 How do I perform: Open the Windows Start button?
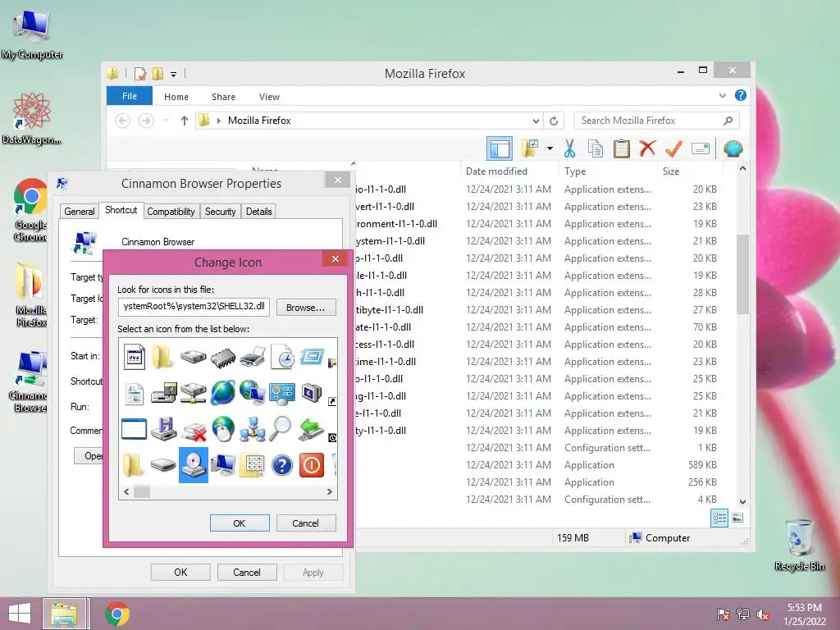click(x=20, y=614)
